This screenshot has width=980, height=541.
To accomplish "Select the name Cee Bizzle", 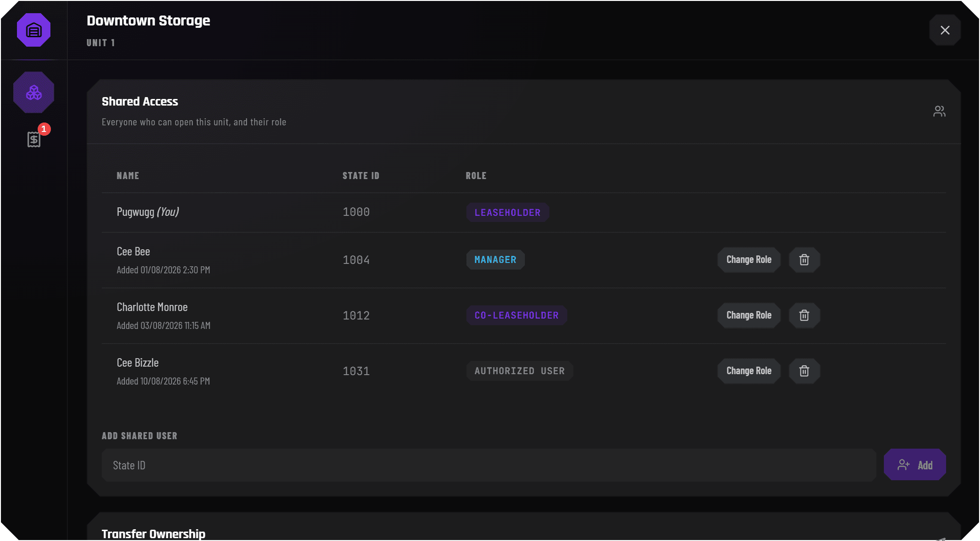I will click(138, 363).
